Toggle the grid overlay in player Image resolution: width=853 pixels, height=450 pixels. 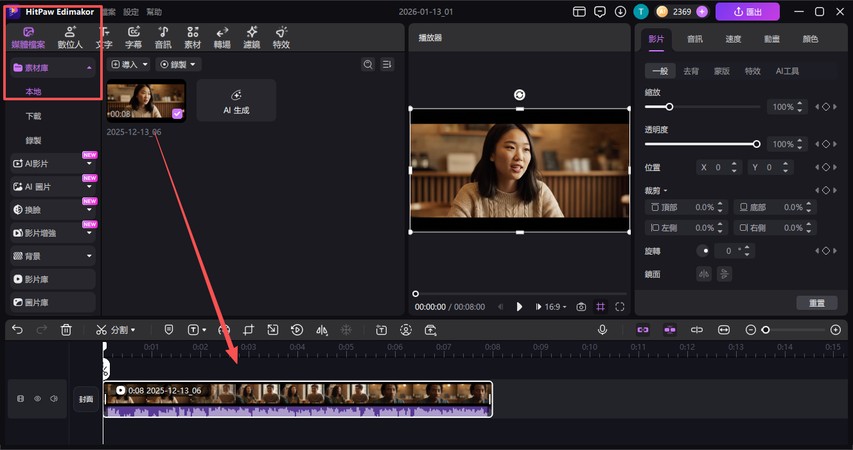(600, 307)
